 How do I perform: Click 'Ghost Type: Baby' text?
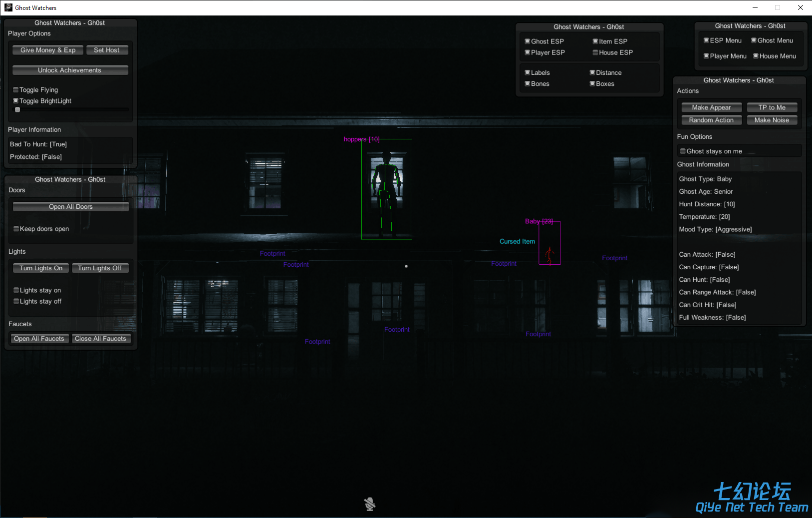click(x=705, y=179)
